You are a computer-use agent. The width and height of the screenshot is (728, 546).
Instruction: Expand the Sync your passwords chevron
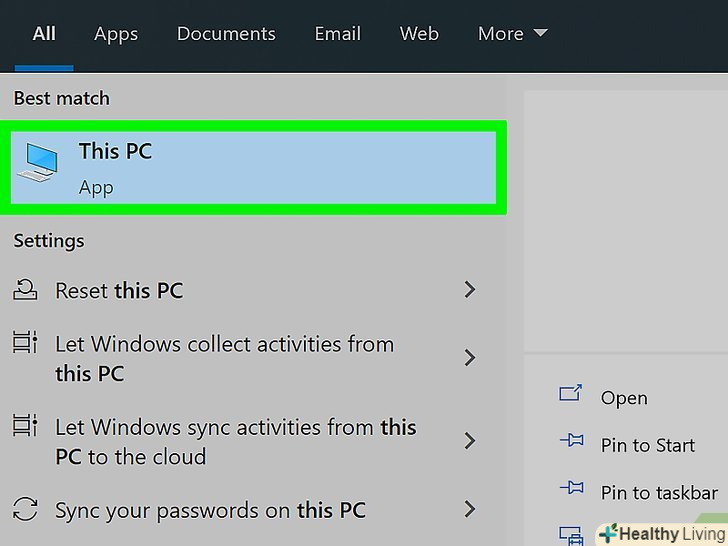pyautogui.click(x=470, y=510)
